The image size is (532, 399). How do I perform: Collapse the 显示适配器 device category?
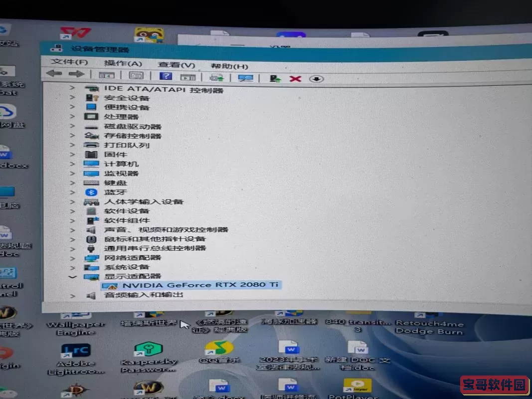(x=73, y=276)
